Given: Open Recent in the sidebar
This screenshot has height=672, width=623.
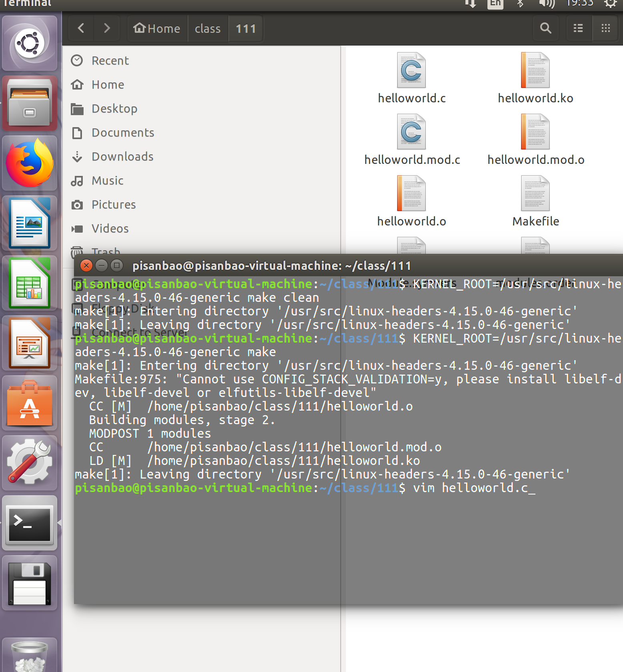Looking at the screenshot, I should pyautogui.click(x=110, y=61).
